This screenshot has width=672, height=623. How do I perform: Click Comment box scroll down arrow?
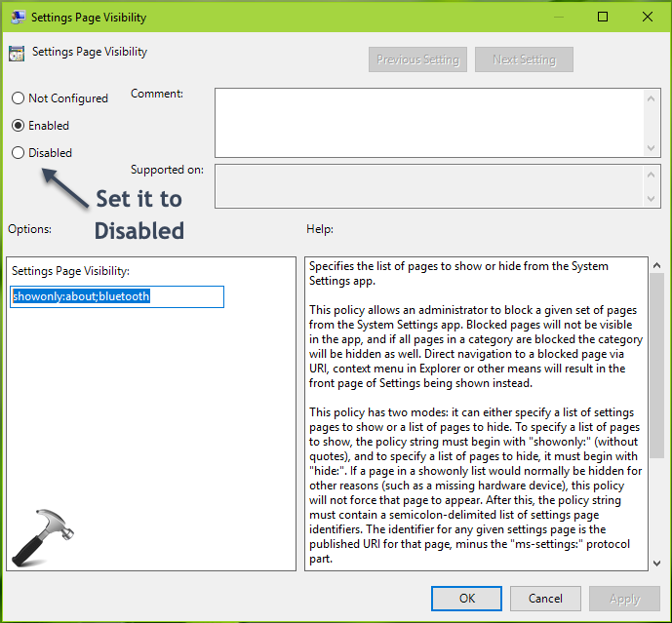click(x=651, y=148)
